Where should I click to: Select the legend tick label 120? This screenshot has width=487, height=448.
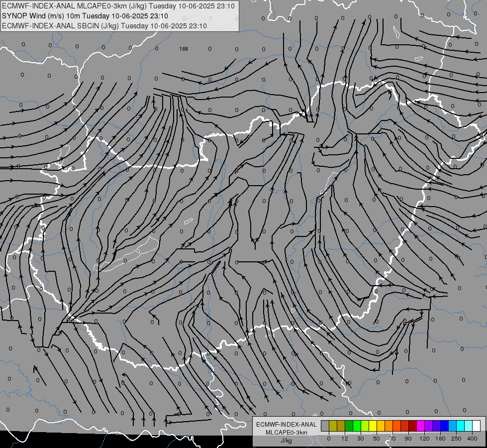pos(425,439)
